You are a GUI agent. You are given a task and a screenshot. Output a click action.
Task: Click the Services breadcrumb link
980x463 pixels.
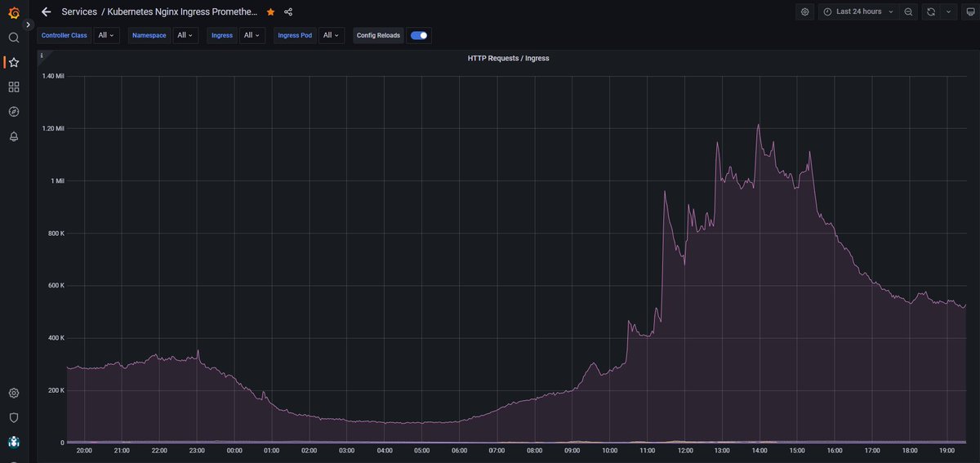coord(79,11)
